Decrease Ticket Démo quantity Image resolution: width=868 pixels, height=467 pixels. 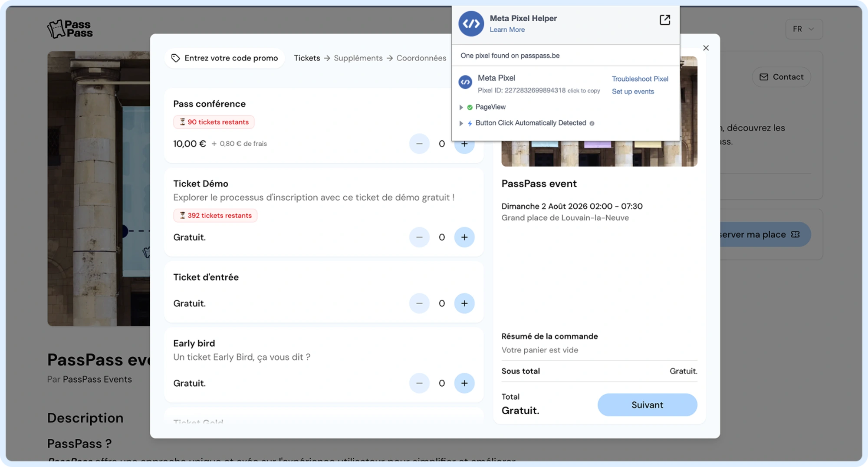[x=419, y=237]
